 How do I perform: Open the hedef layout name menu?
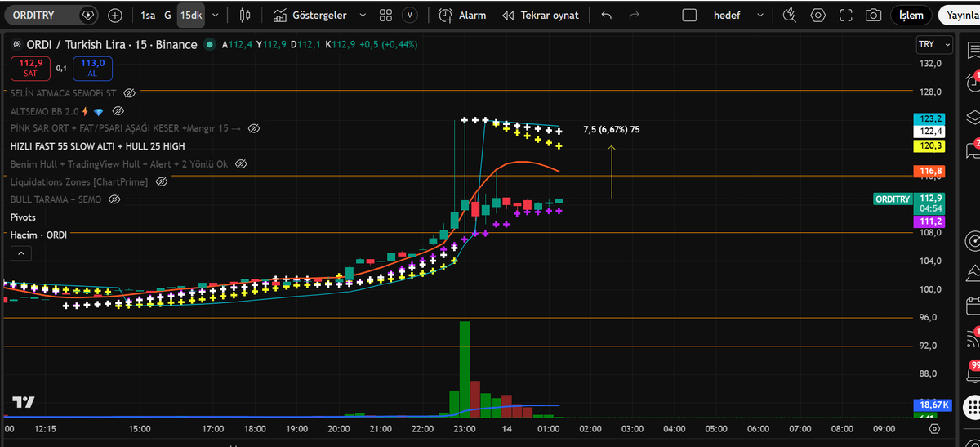point(727,15)
